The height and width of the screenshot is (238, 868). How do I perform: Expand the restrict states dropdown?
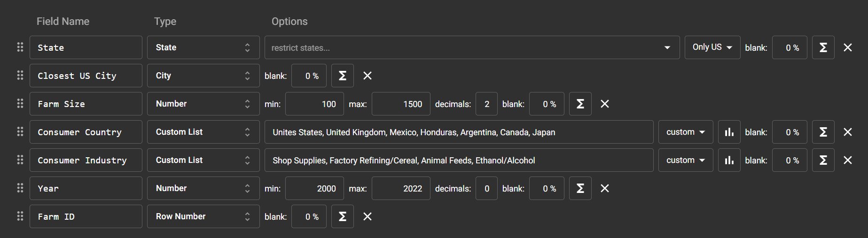pyautogui.click(x=667, y=47)
